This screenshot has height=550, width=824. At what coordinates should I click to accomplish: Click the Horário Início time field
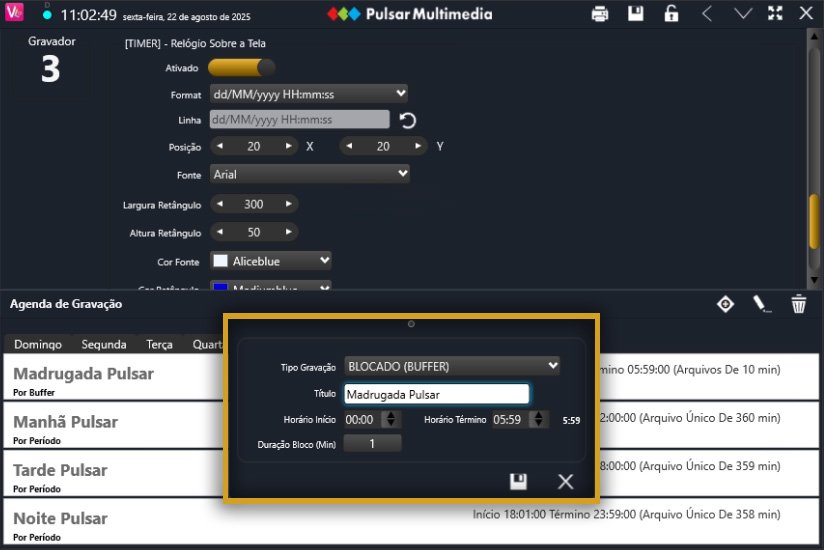coord(364,419)
